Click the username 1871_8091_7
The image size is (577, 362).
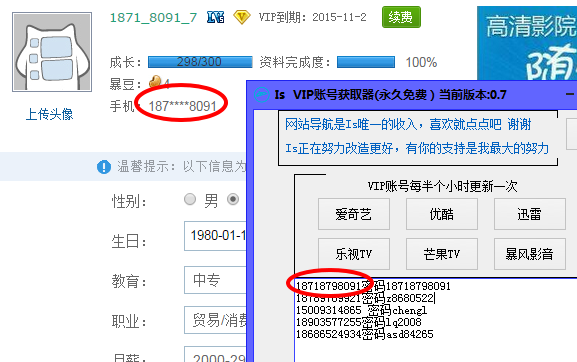153,17
